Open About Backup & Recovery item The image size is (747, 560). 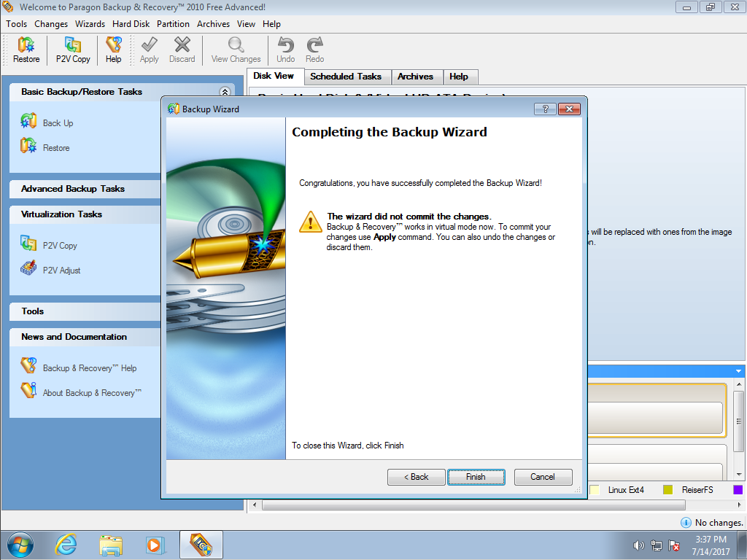pyautogui.click(x=28, y=392)
